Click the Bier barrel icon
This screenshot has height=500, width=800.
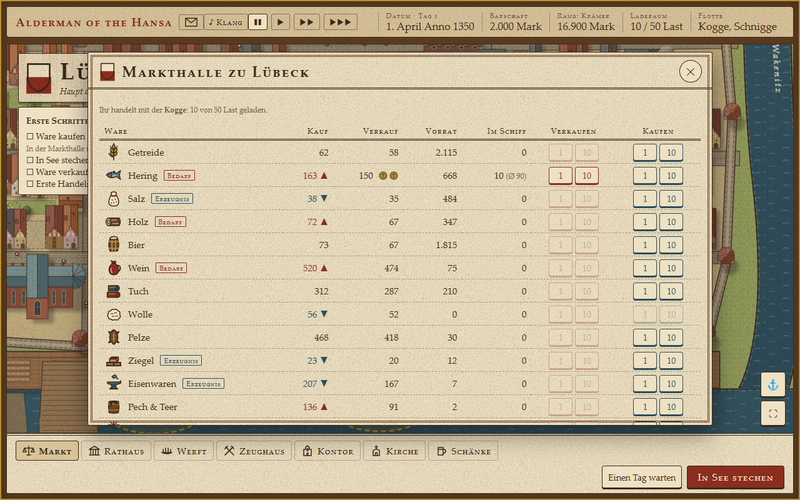(114, 245)
